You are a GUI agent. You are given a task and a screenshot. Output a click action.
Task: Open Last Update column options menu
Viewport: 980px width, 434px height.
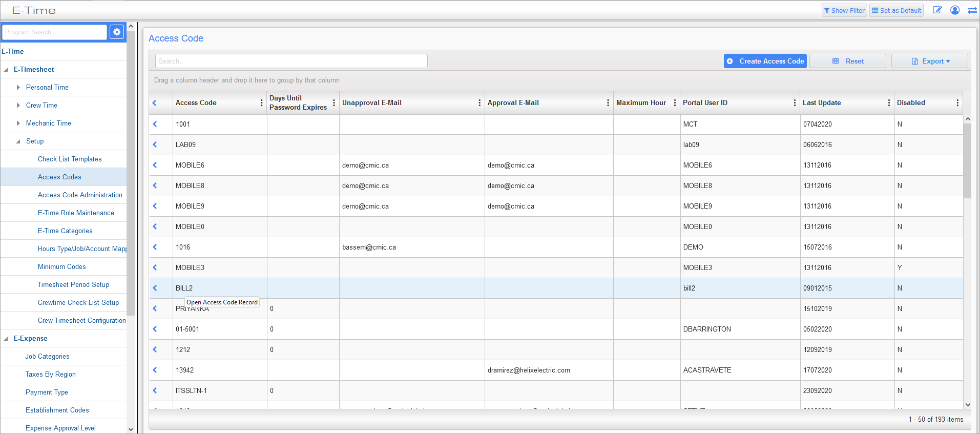pos(889,103)
